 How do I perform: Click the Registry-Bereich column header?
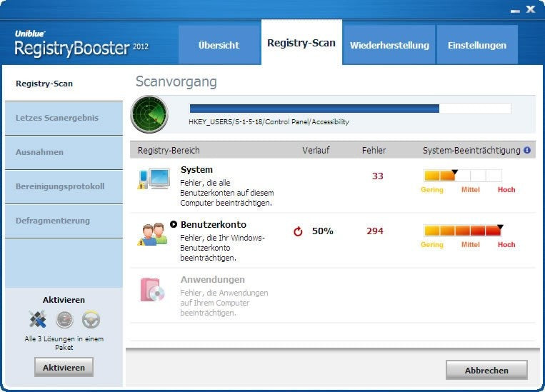click(169, 151)
